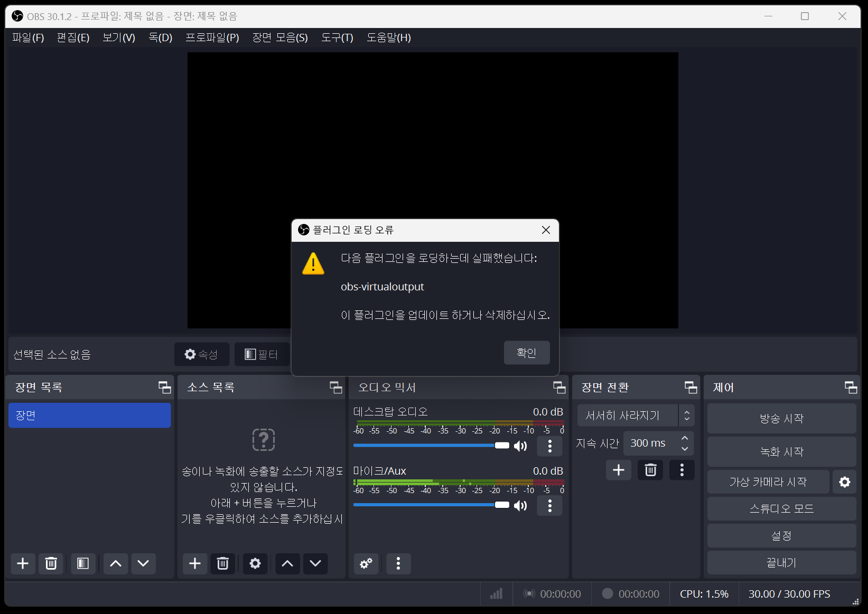Screen dimensions: 868x614
Task: Adjust the 마이크/Aux volume slider
Action: 431,505
